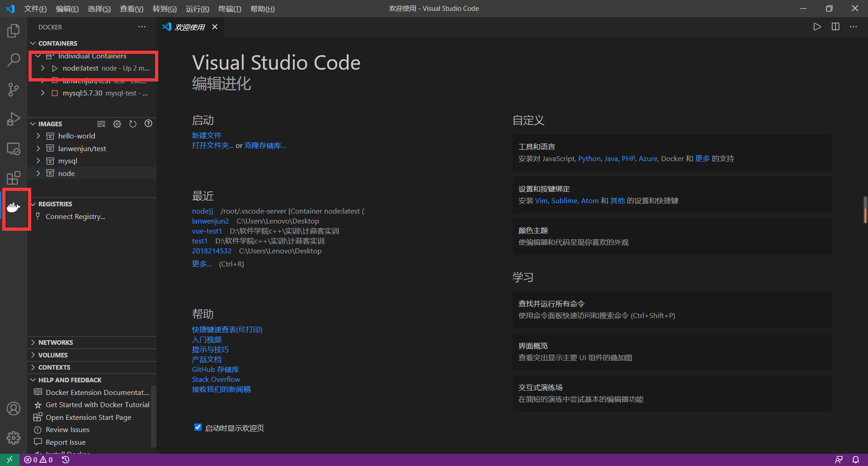Open the Search view
The image size is (868, 466).
point(14,60)
